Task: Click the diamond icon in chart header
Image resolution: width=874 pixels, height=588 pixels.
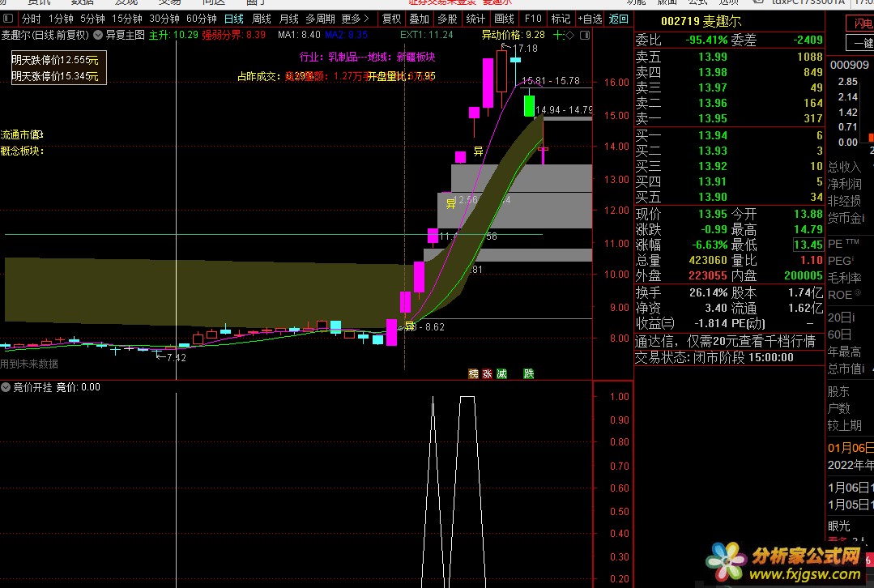Action: tap(569, 35)
